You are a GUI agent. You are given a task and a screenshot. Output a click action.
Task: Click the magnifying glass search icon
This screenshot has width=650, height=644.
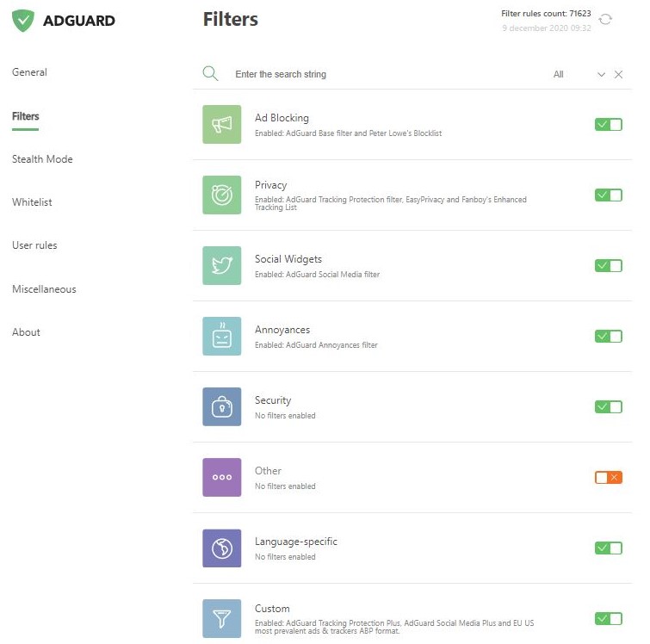(x=210, y=73)
